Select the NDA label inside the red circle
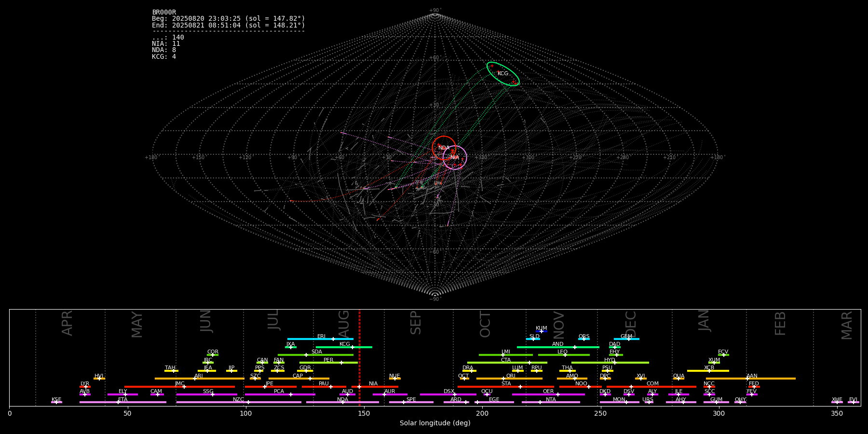 444,148
